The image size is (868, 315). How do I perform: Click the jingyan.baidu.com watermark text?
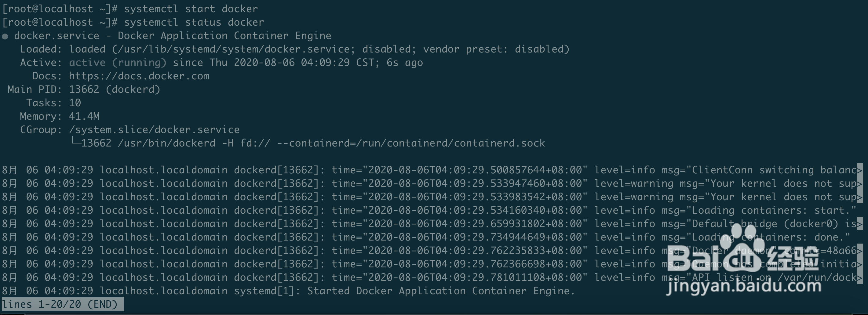[x=744, y=286]
